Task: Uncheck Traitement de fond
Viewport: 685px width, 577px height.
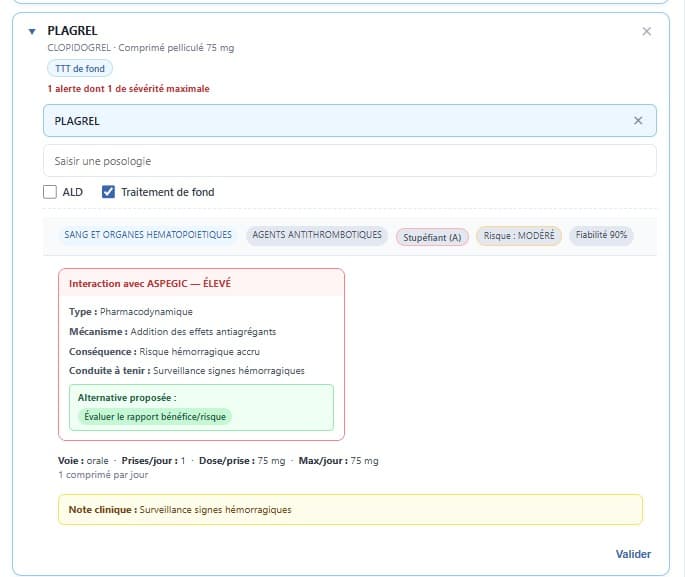Action: coord(108,192)
